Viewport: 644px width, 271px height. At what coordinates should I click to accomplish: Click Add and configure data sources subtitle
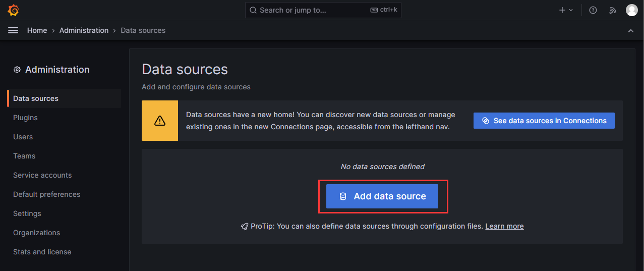pyautogui.click(x=196, y=87)
